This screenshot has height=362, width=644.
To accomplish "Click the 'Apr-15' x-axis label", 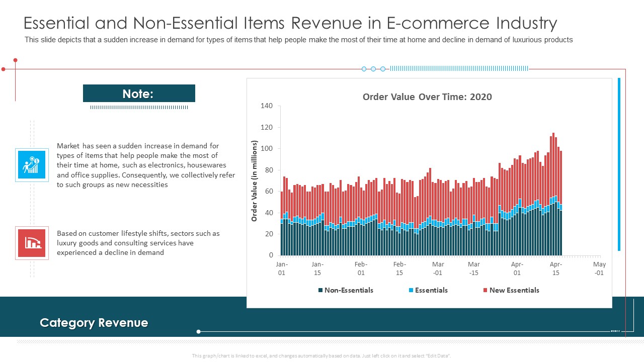I will pos(555,268).
